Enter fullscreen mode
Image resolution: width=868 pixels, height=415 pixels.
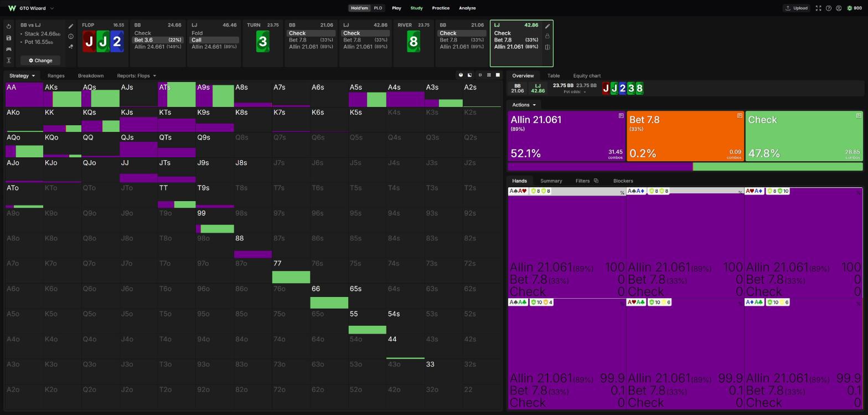(x=818, y=8)
